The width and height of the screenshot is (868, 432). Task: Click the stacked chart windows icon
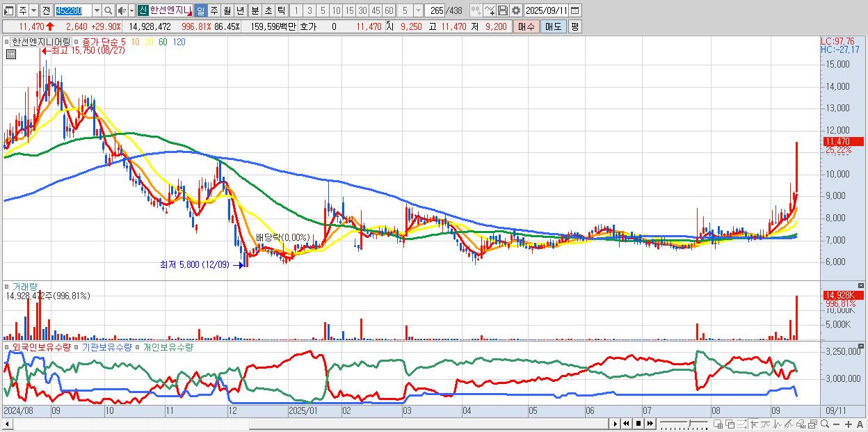[813, 424]
